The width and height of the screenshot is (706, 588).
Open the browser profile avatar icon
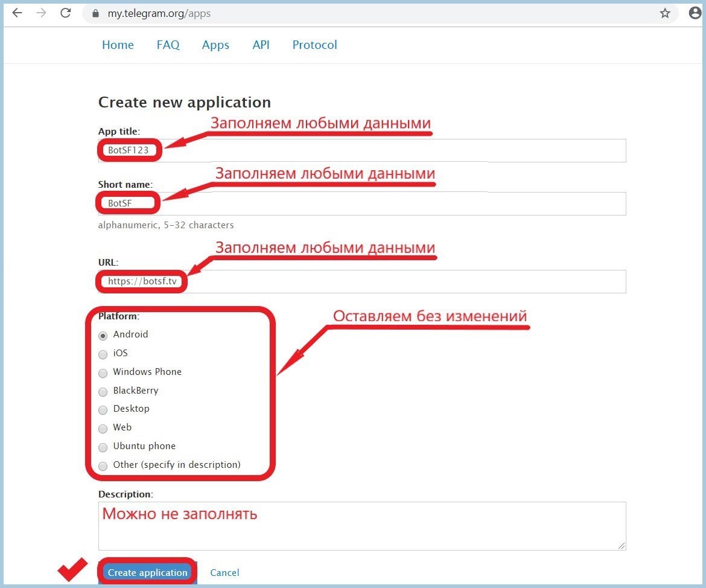pyautogui.click(x=695, y=13)
